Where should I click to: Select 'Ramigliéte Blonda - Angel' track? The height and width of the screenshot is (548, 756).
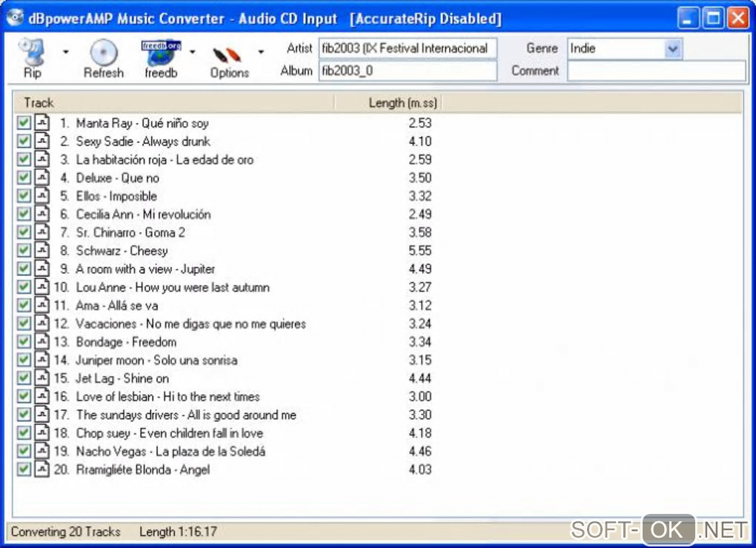(143, 470)
